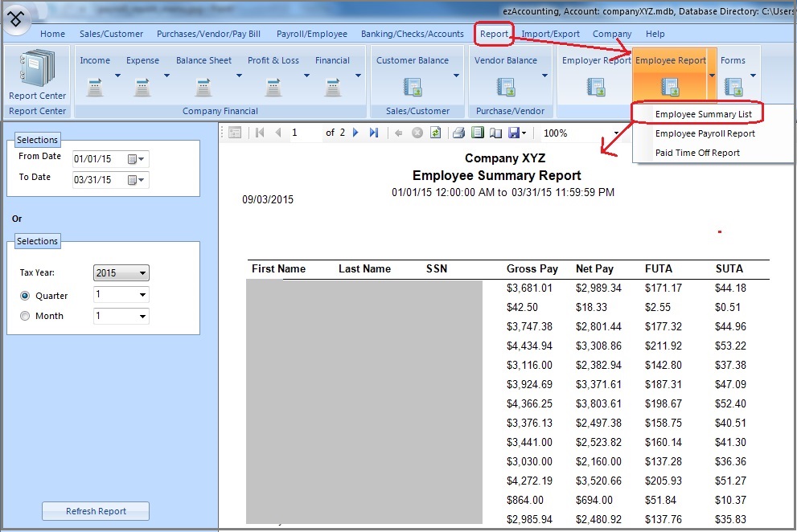Click the Customer Balance icon
The height and width of the screenshot is (532, 797).
coord(413,86)
